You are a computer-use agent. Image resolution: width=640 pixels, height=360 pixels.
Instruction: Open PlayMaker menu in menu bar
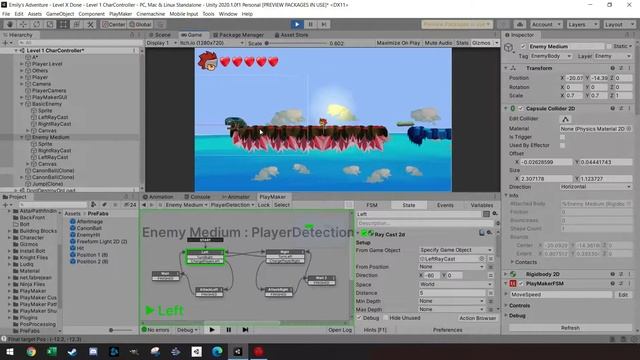(x=120, y=14)
